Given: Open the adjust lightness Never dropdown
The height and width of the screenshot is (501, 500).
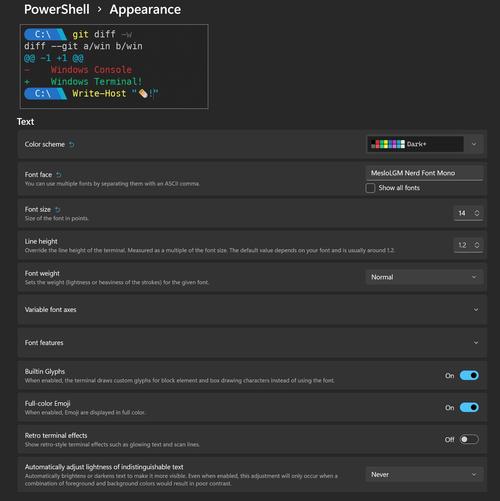Looking at the screenshot, I should 425,474.
